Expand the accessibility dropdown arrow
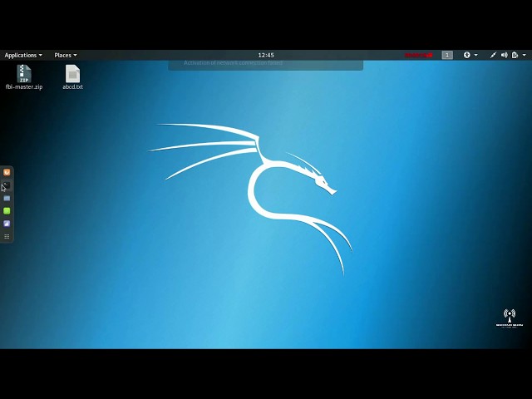Image resolution: width=532 pixels, height=399 pixels. [x=475, y=55]
